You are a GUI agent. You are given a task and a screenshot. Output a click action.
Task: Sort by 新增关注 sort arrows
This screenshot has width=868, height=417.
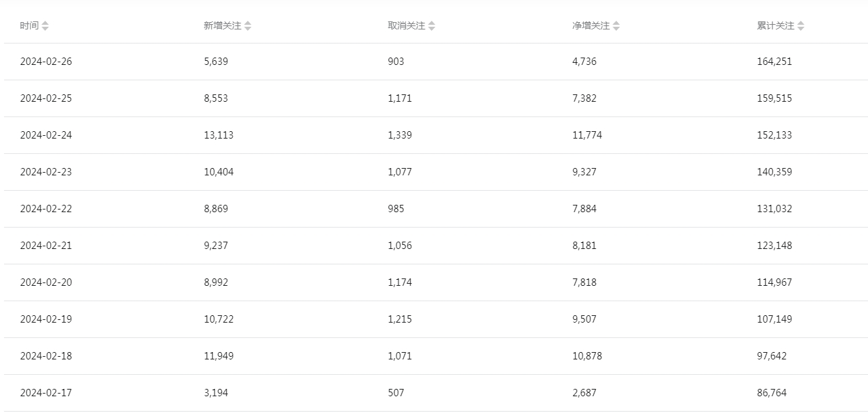[248, 26]
